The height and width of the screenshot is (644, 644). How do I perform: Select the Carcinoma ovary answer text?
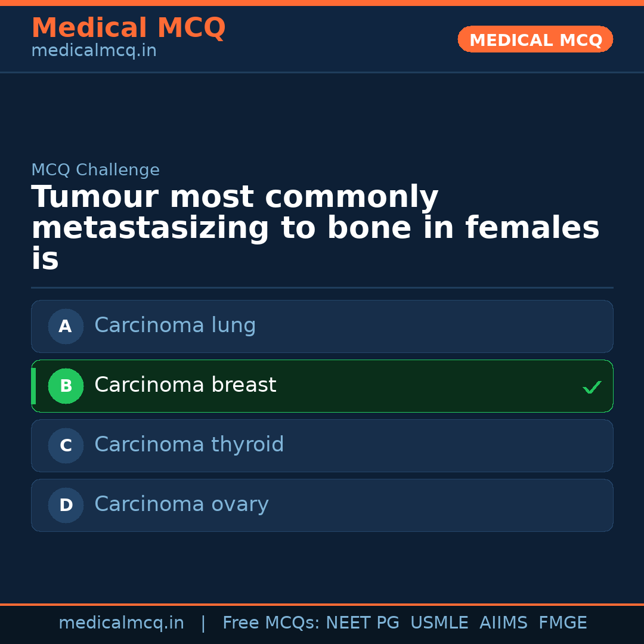coord(181,504)
